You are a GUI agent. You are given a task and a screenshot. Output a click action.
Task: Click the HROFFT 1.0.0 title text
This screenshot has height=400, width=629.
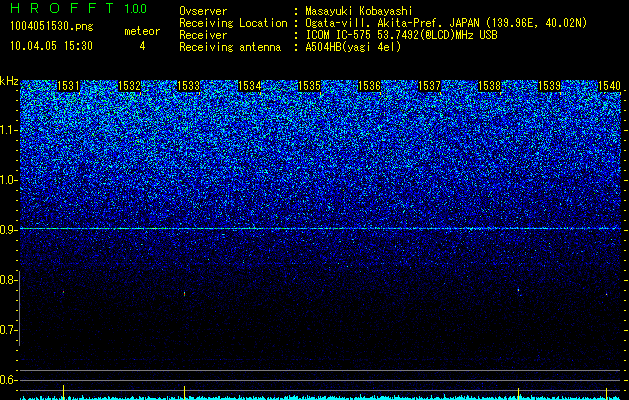click(78, 8)
